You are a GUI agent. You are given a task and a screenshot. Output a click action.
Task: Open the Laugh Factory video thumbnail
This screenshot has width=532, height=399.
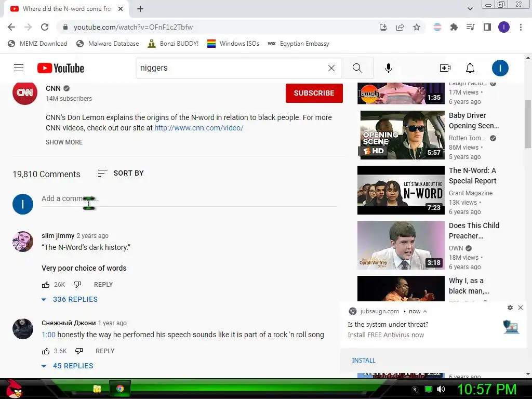(401, 94)
